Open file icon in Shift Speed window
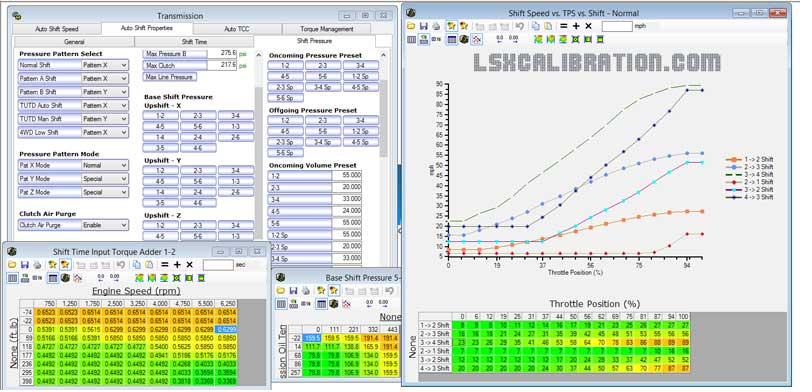 point(411,26)
